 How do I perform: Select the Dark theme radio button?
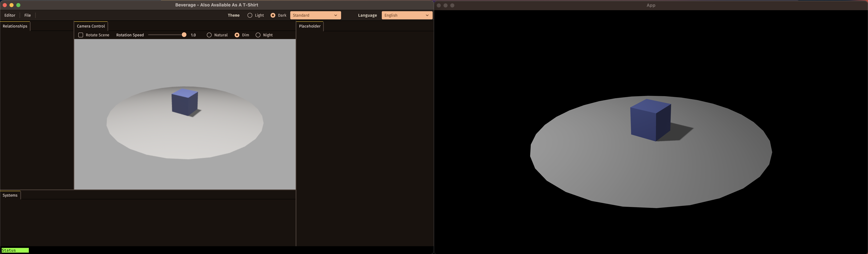[273, 15]
